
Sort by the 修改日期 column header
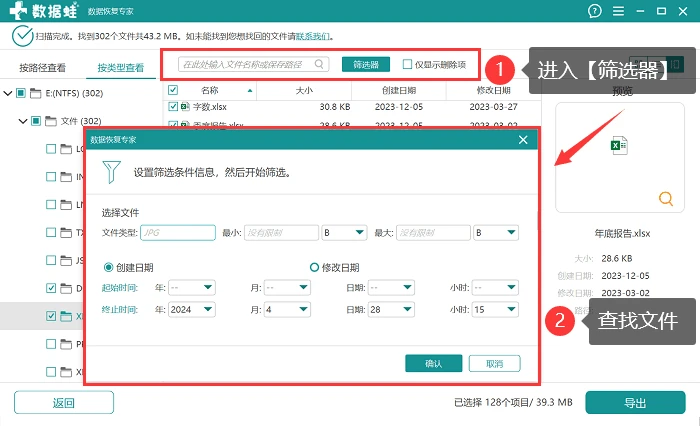(493, 90)
